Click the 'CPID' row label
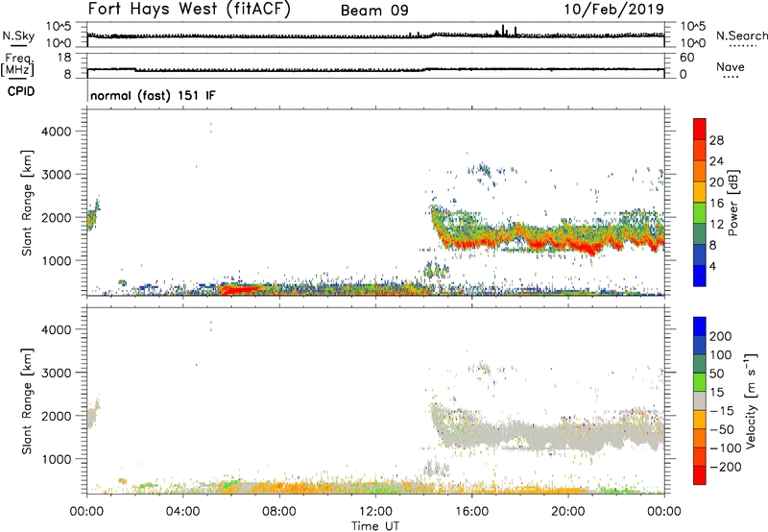 pyautogui.click(x=21, y=91)
